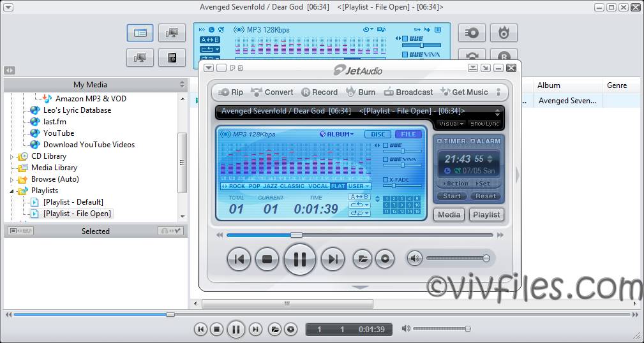This screenshot has height=343, width=644.
Task: Switch to FILE mode
Action: 408,134
